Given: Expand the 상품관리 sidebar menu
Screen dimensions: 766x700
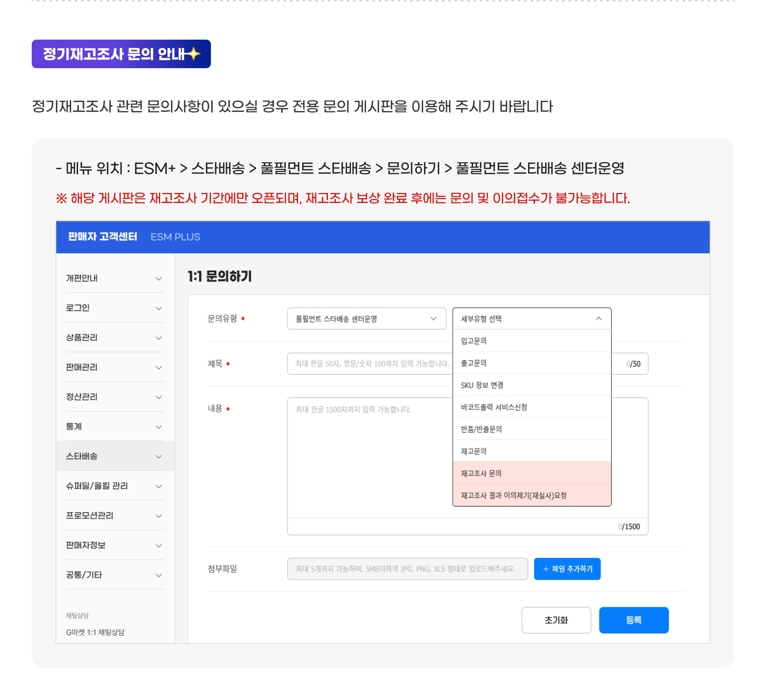Looking at the screenshot, I should click(114, 338).
